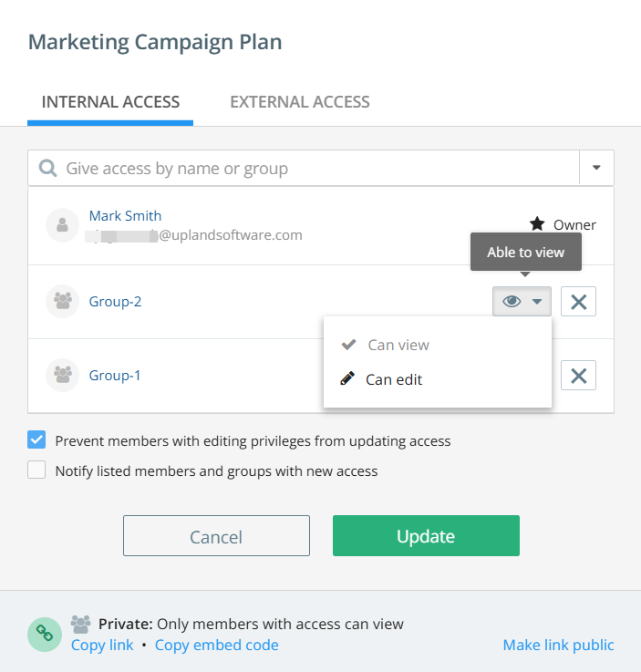Enable Notify listed members checkbox
This screenshot has height=672, width=641.
coord(36,470)
